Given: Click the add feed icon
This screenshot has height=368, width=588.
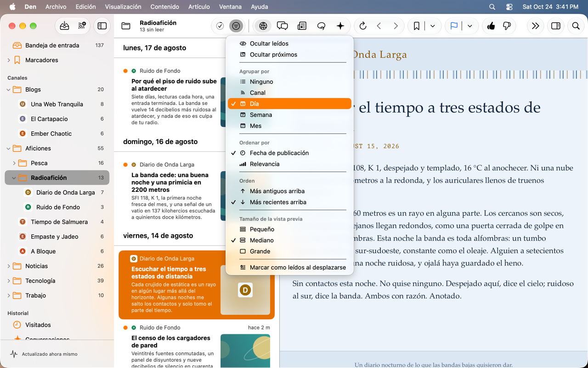Looking at the screenshot, I should click(82, 26).
